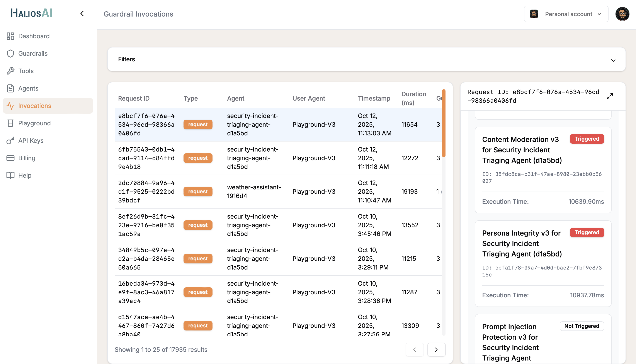636x364 pixels.
Task: Open the Billing section
Action: coord(27,158)
